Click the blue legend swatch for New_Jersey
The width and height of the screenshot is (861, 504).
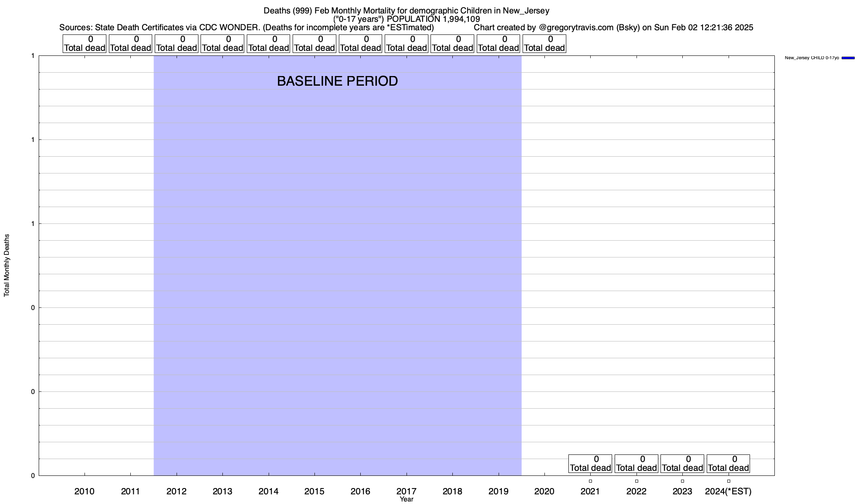pos(848,58)
